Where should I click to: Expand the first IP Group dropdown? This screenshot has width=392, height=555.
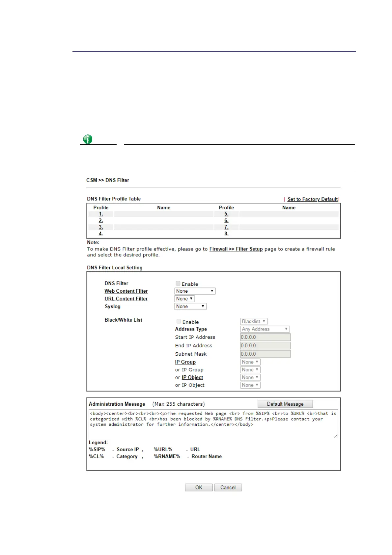tap(250, 362)
